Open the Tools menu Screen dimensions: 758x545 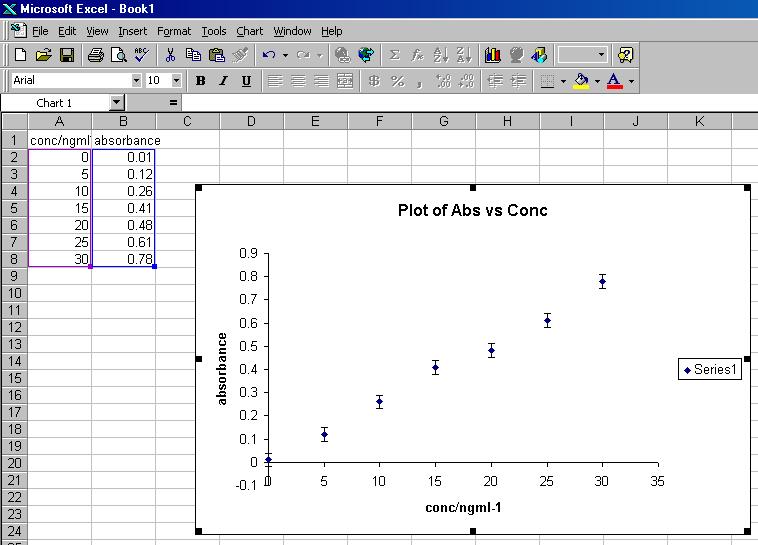(x=214, y=31)
